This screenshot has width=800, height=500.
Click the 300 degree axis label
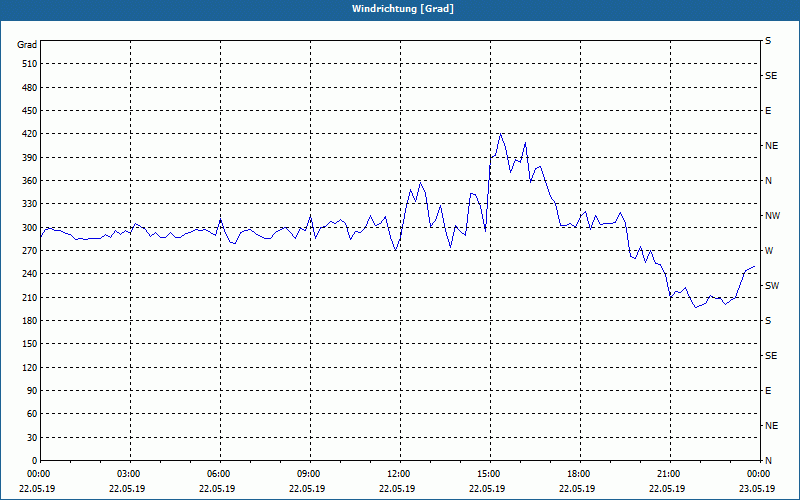click(30, 228)
